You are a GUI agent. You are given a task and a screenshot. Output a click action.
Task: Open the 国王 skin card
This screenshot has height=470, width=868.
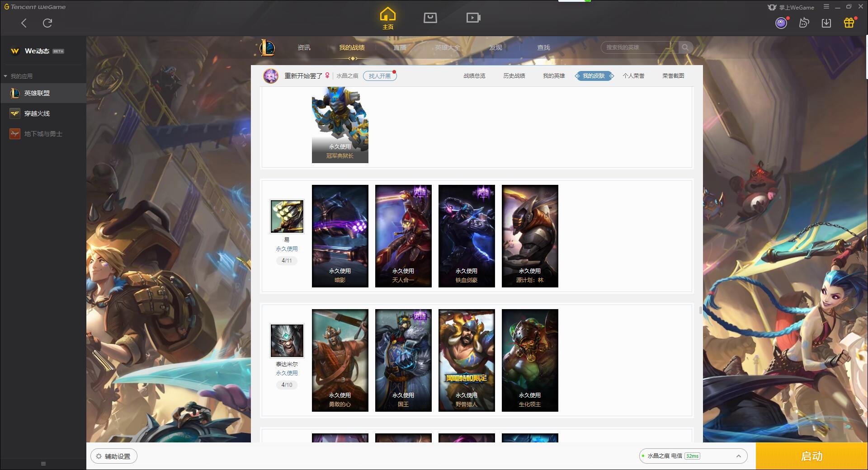tap(403, 360)
